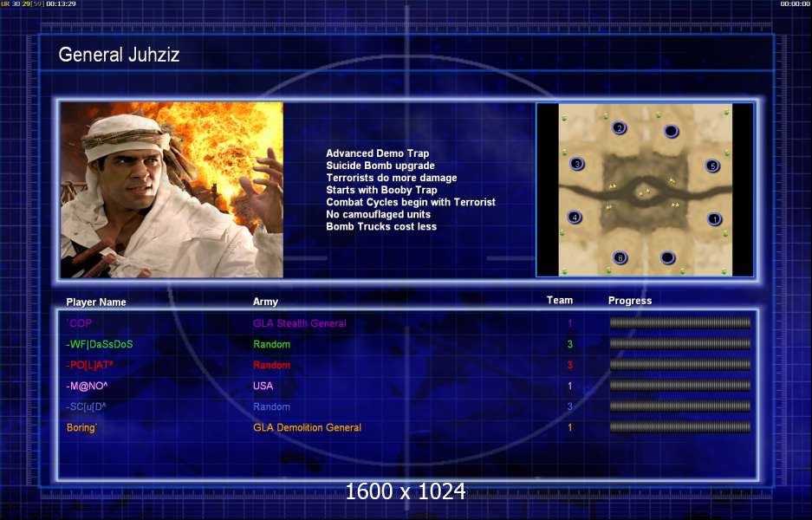Click the loading progress bar for -SC[u[D^
Image resolution: width=812 pixels, height=520 pixels.
point(680,406)
